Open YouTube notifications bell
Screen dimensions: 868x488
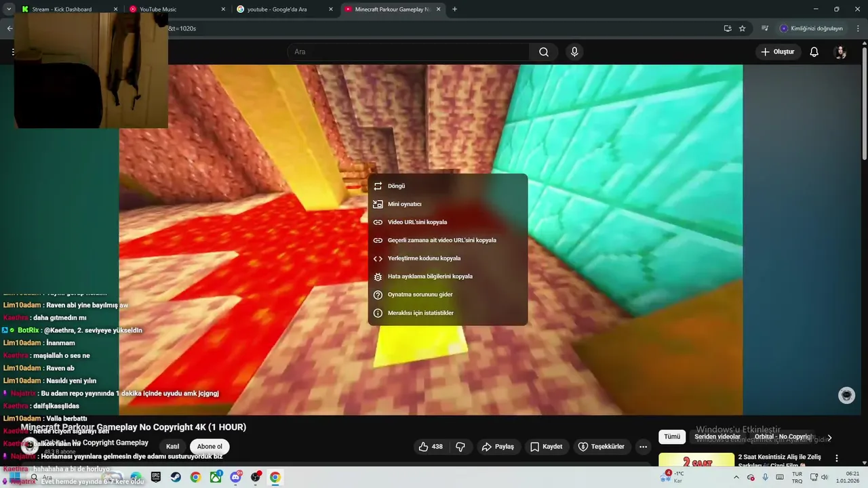(814, 52)
